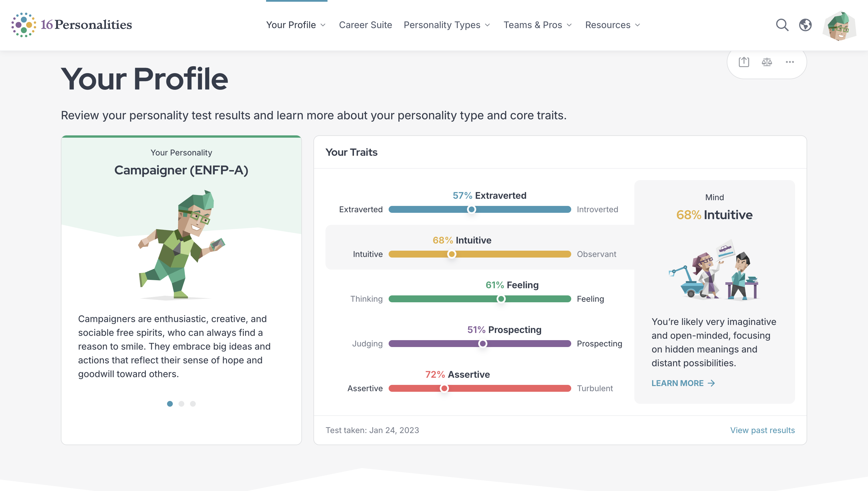Open the compare results scales icon
868x491 pixels.
pyautogui.click(x=767, y=62)
